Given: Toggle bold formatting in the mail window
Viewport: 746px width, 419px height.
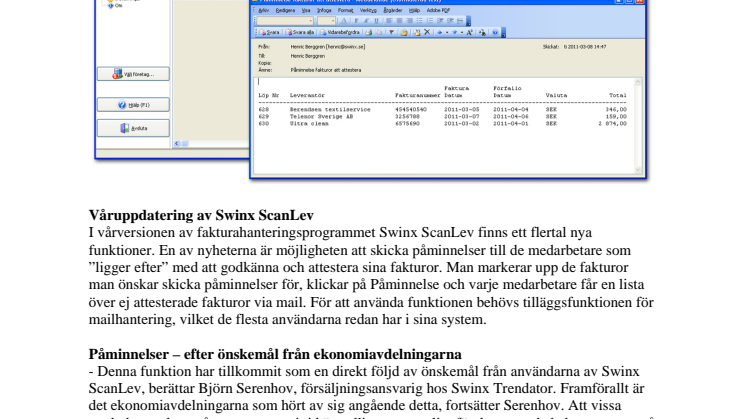Looking at the screenshot, I should [356, 21].
